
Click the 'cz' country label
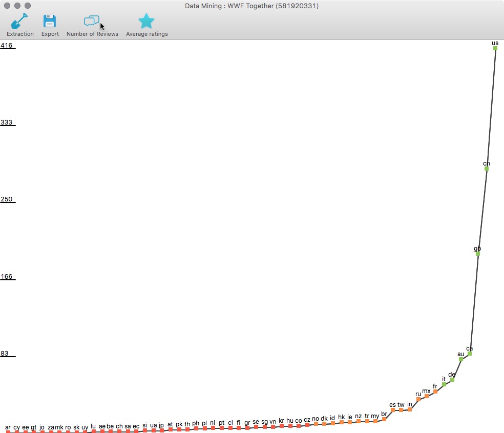point(307,420)
